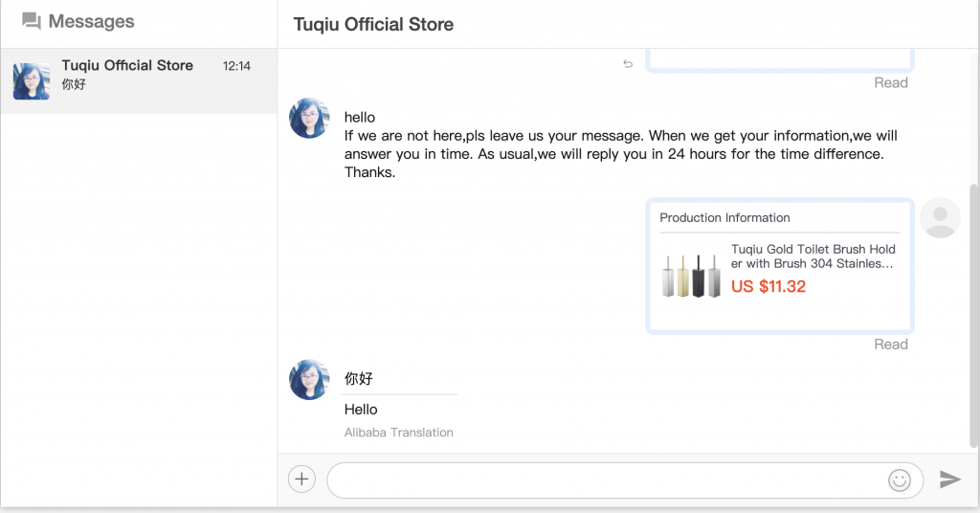The height and width of the screenshot is (513, 980).
Task: Click seller avatar beside hello message
Action: pyautogui.click(x=309, y=118)
